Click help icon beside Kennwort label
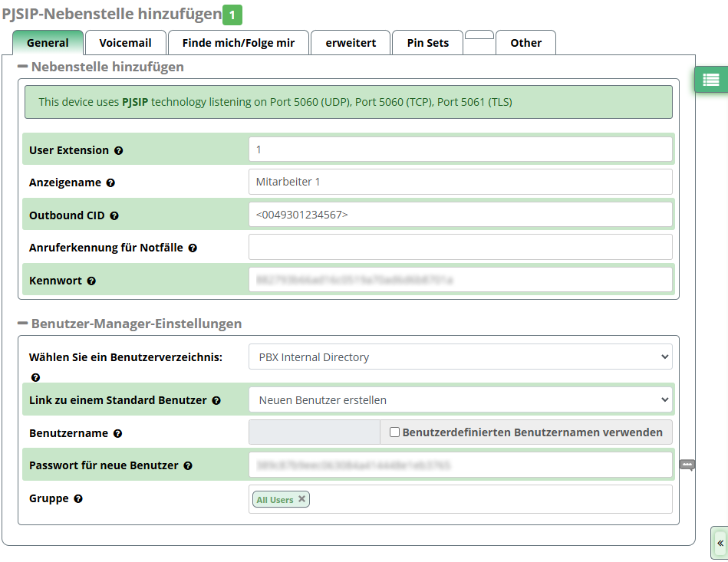 point(91,281)
